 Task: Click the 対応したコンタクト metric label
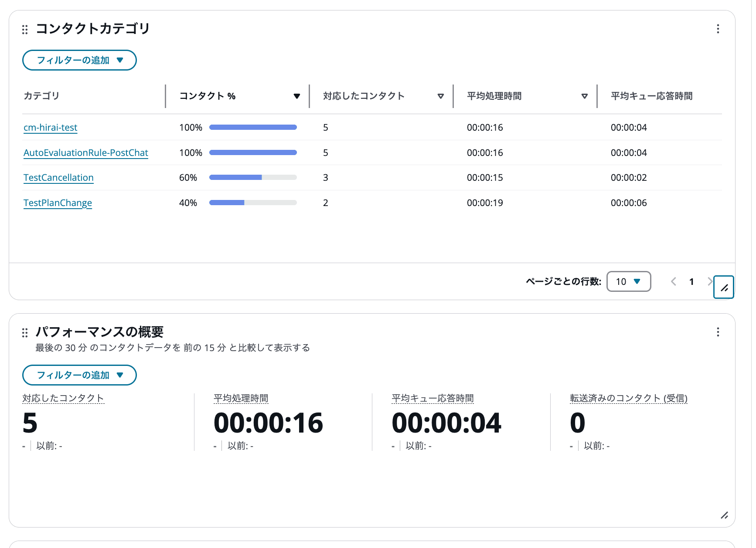pos(63,398)
